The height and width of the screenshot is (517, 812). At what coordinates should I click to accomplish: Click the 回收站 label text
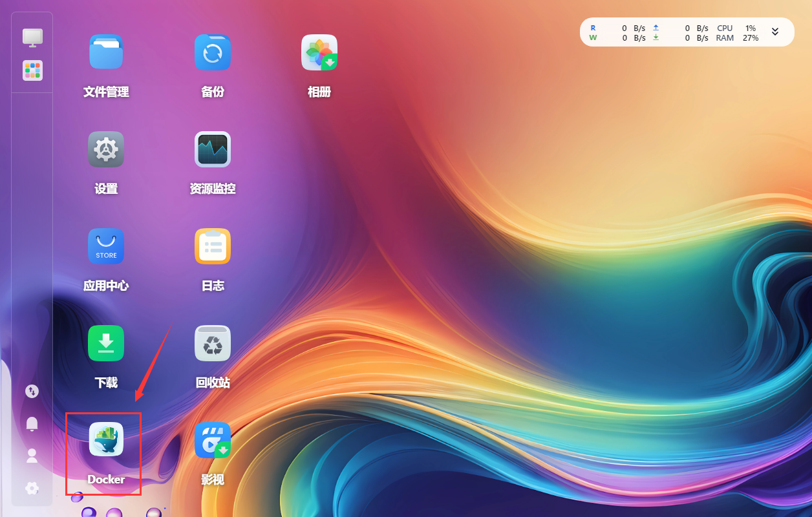click(213, 383)
